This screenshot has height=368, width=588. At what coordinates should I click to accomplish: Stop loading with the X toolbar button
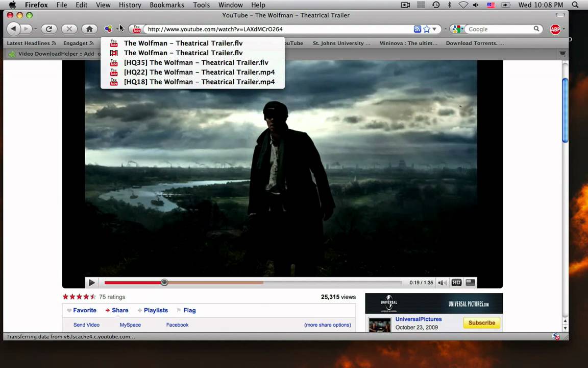click(x=69, y=29)
